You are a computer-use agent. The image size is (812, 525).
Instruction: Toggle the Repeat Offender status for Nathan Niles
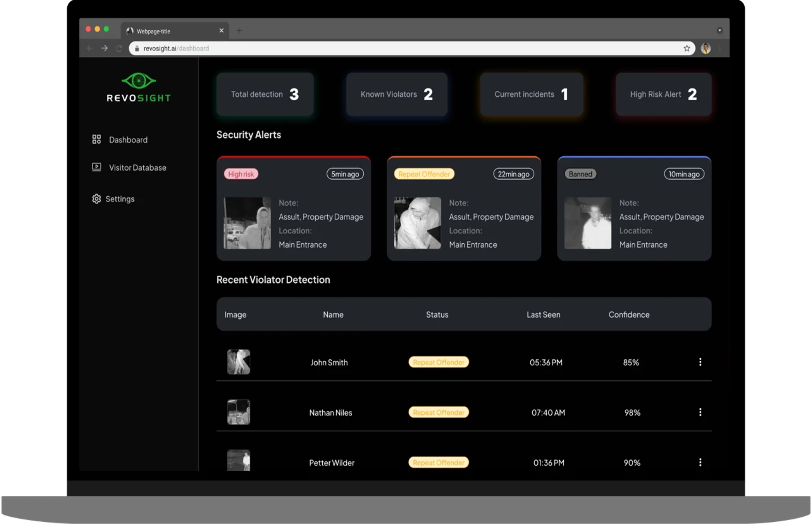(438, 412)
